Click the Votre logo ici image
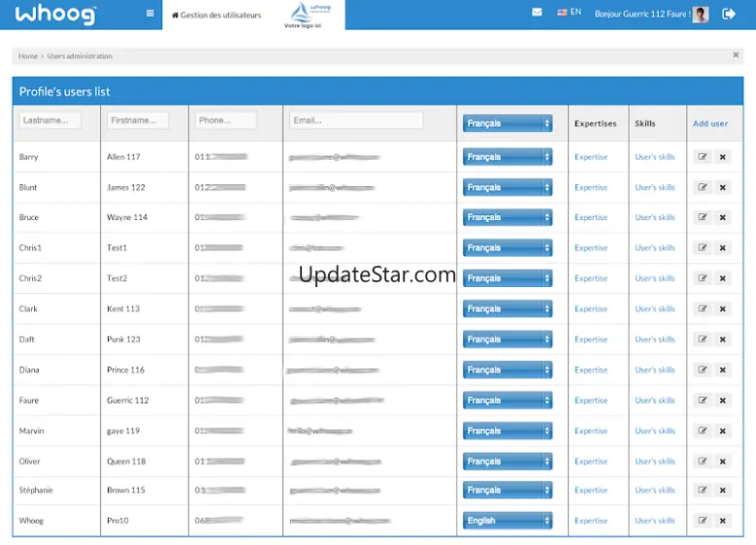 click(307, 15)
